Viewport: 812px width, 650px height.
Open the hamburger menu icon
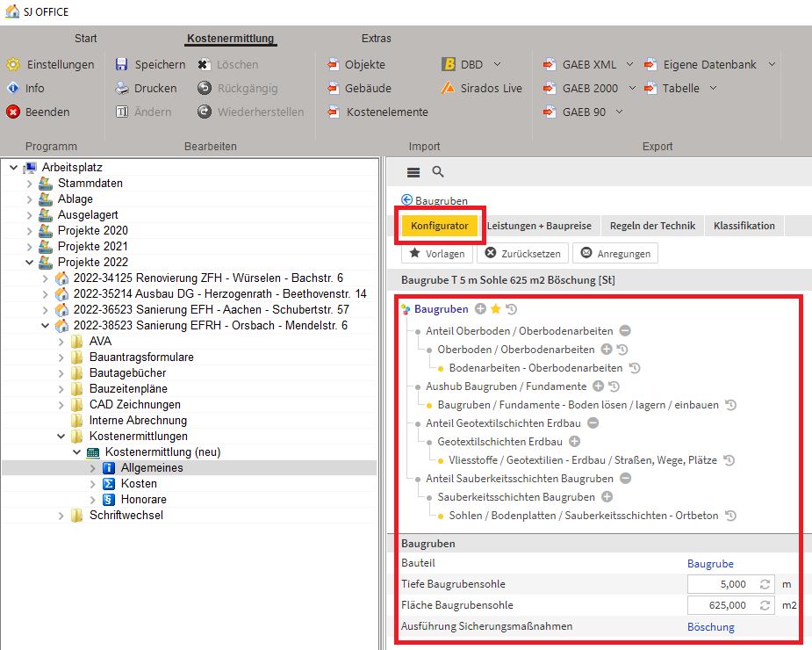point(413,172)
